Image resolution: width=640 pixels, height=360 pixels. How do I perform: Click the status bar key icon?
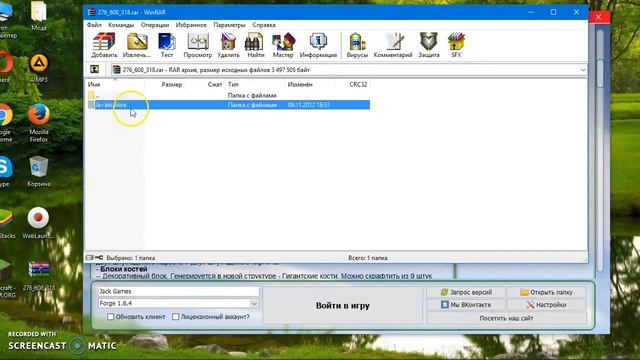[x=99, y=258]
